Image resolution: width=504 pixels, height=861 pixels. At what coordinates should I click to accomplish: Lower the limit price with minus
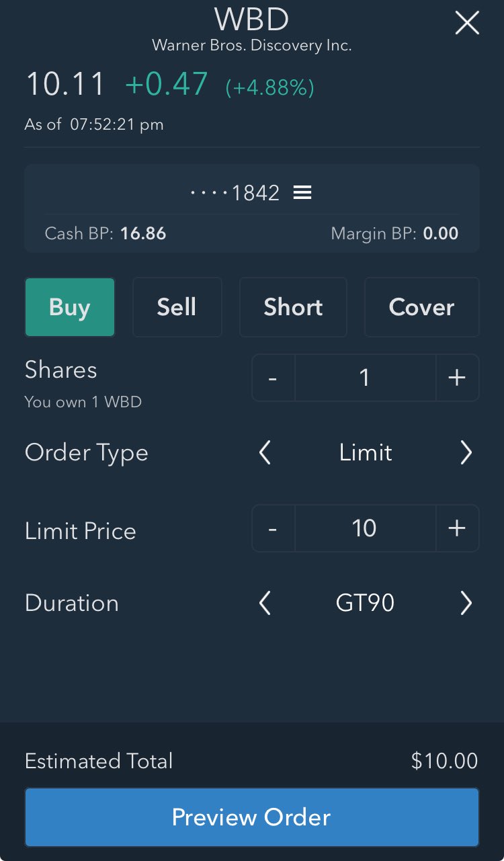click(273, 528)
